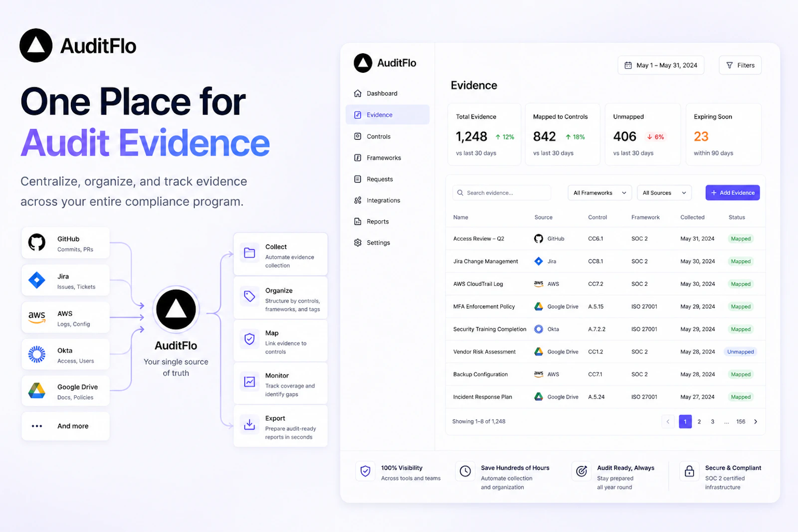This screenshot has height=532, width=798.
Task: Click the central AuditFlo hub circle icon
Action: pos(176,309)
